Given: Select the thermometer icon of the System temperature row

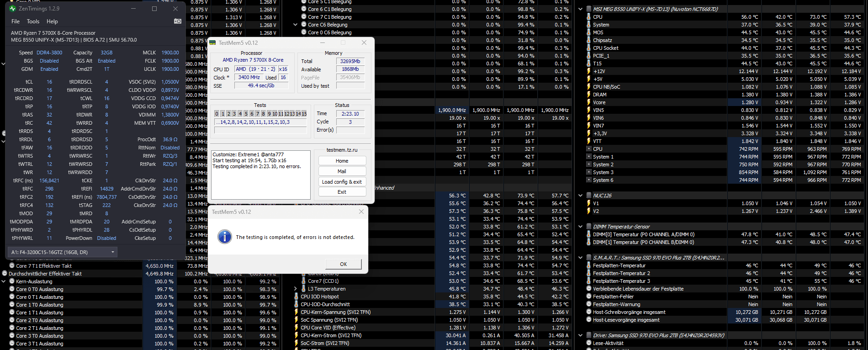Looking at the screenshot, I should [589, 25].
